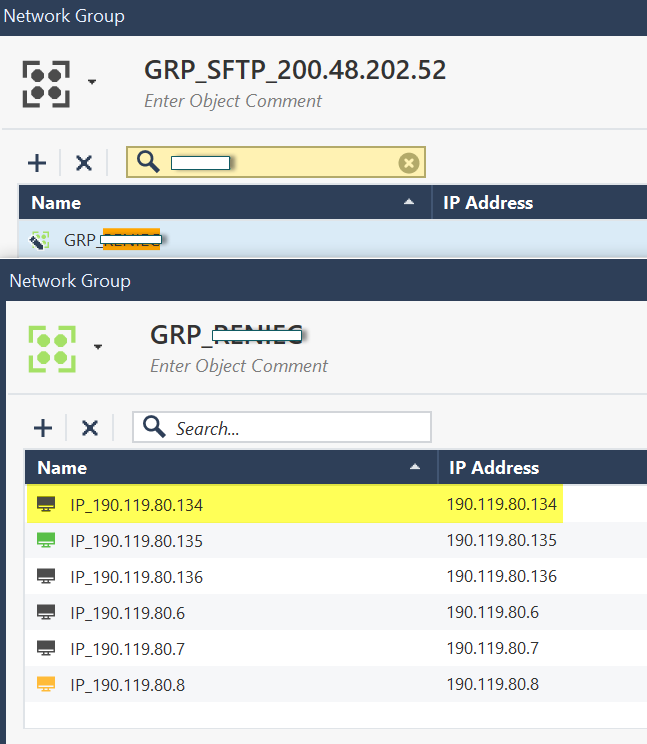
Task: Select the highlighted IP_190.119.80.134 row
Action: pos(136,505)
